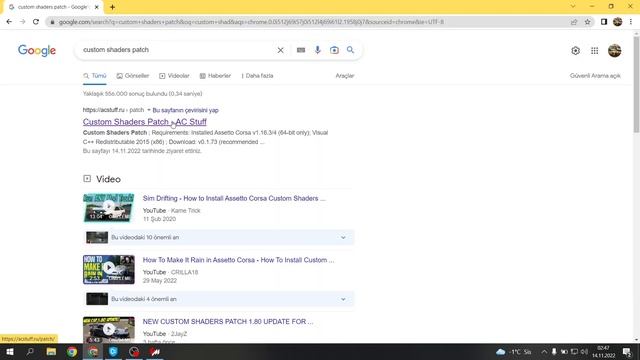640x360 pixels.
Task: Click Bu sayfanın çevirisini yap link
Action: coord(185,110)
